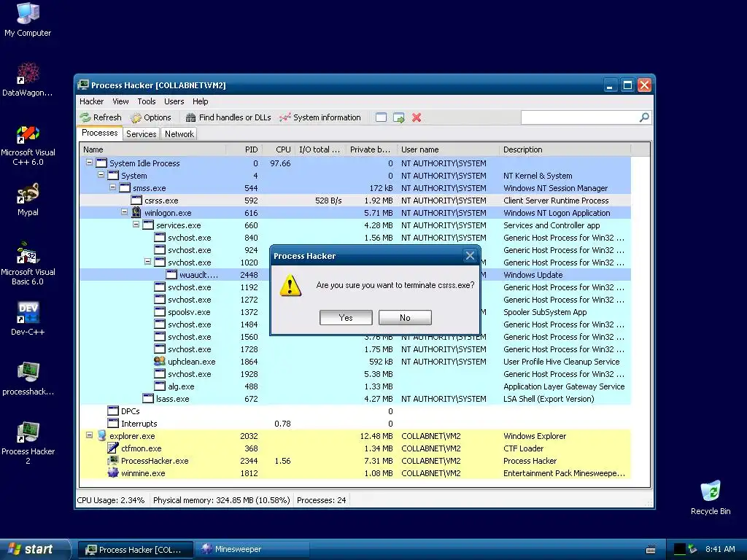This screenshot has width=747, height=560.
Task: Open the Options toolbar item
Action: click(150, 117)
